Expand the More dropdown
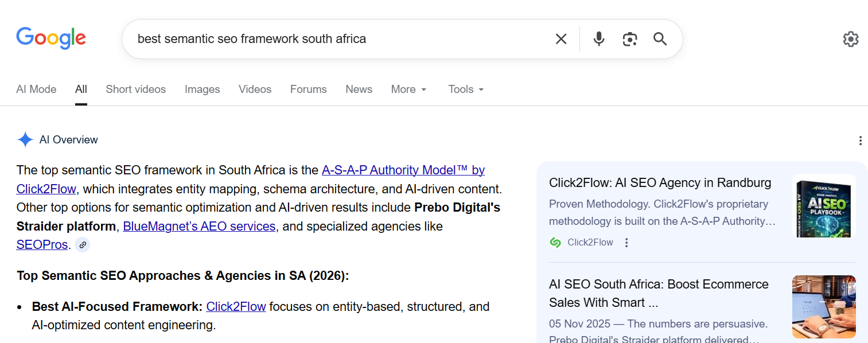 [x=409, y=89]
